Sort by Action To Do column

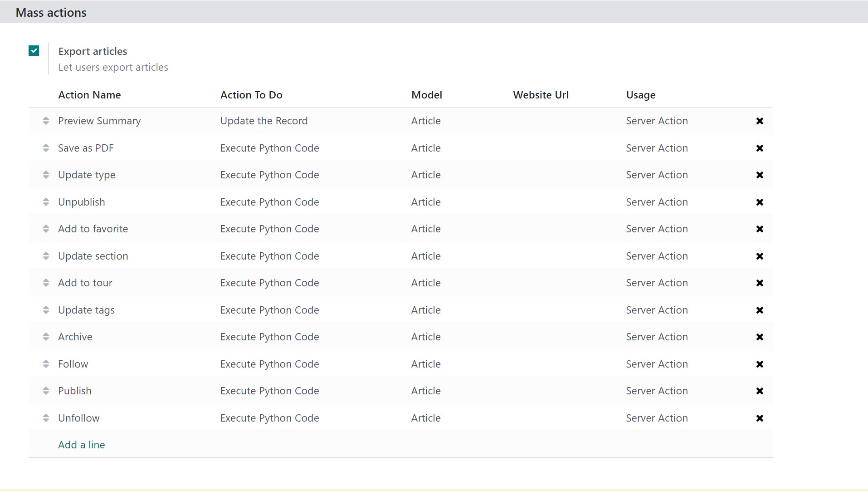[x=251, y=95]
